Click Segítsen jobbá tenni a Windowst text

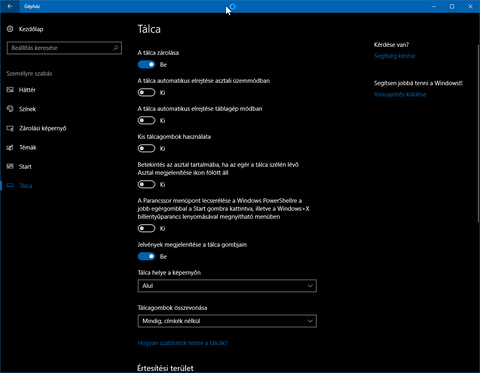[418, 83]
